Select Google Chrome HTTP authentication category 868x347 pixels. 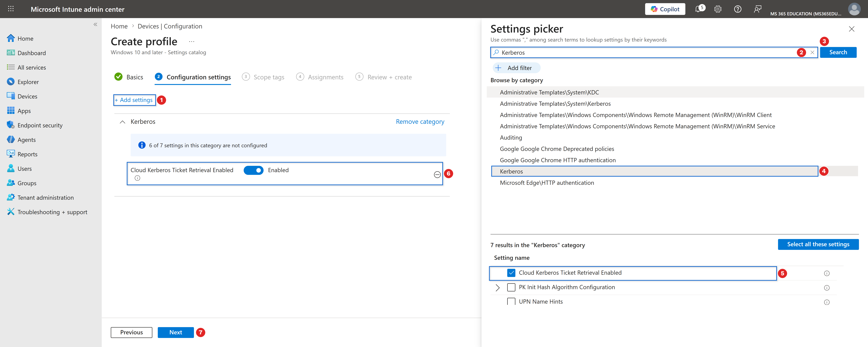click(x=558, y=160)
